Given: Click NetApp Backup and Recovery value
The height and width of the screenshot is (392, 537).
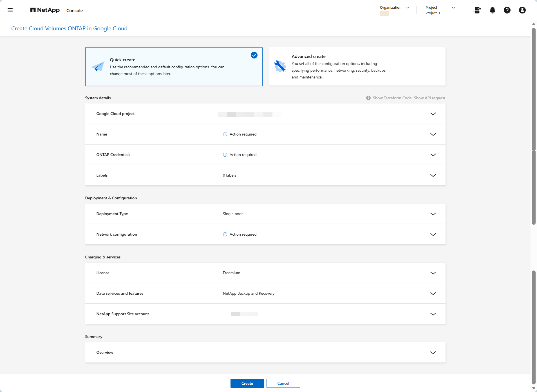Looking at the screenshot, I should pos(249,293).
